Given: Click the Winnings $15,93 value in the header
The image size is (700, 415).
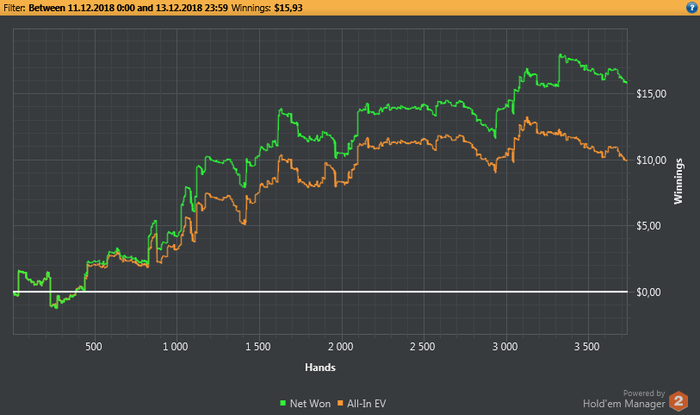Looking at the screenshot, I should point(288,8).
